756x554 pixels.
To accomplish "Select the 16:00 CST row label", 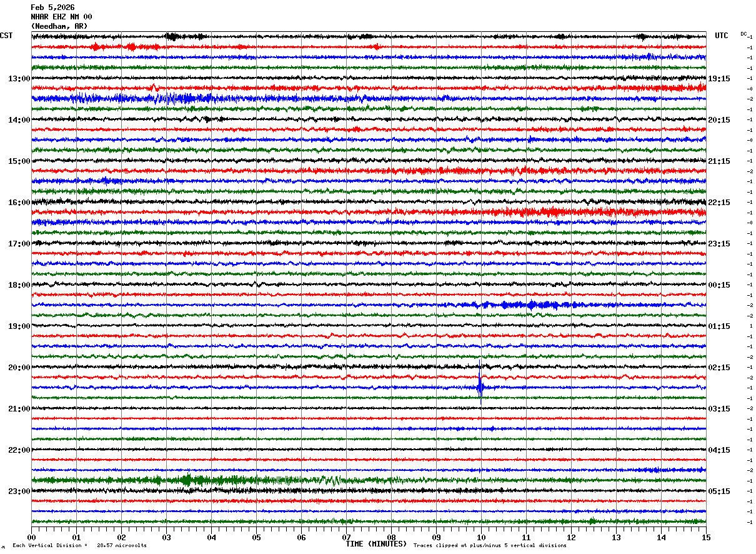I will point(19,203).
